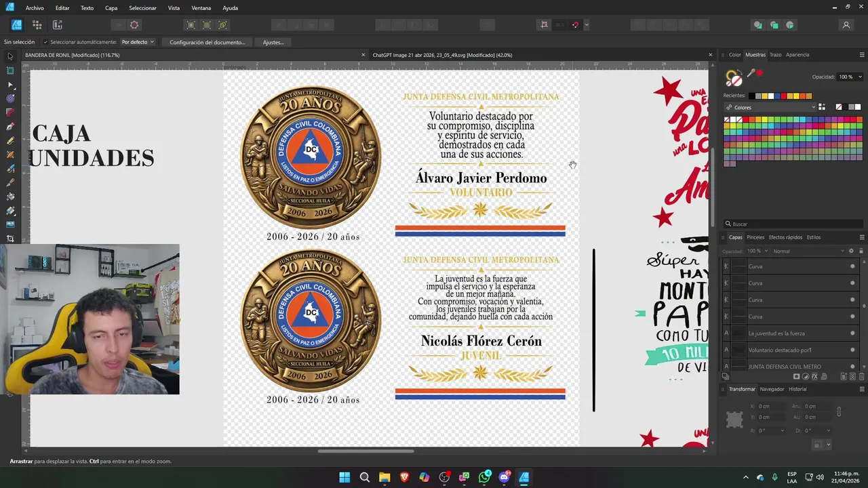The image size is (868, 488).
Task: Select the Efectos rápidos tab
Action: coord(785,237)
